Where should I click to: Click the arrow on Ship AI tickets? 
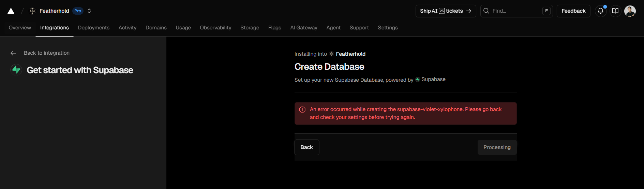click(x=469, y=11)
